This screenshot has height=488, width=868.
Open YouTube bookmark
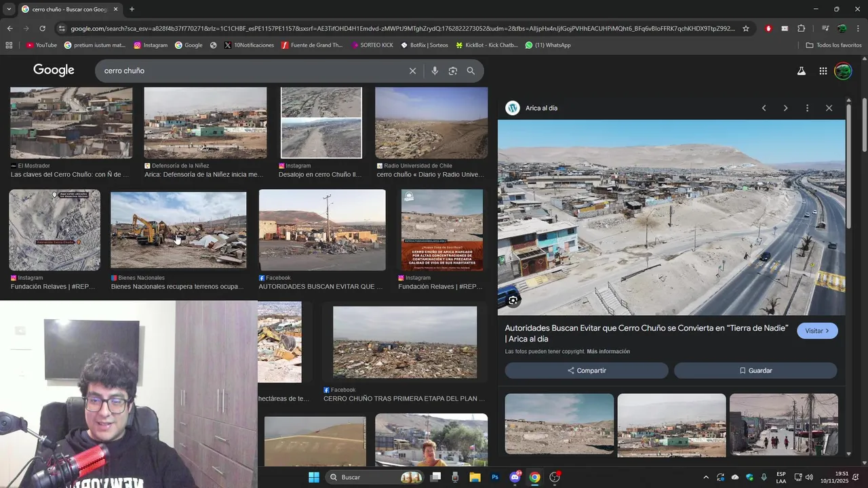tap(41, 45)
